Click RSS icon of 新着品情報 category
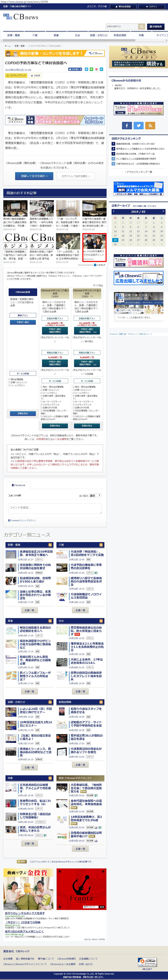This screenshot has width=168, height=980. [x=101, y=702]
